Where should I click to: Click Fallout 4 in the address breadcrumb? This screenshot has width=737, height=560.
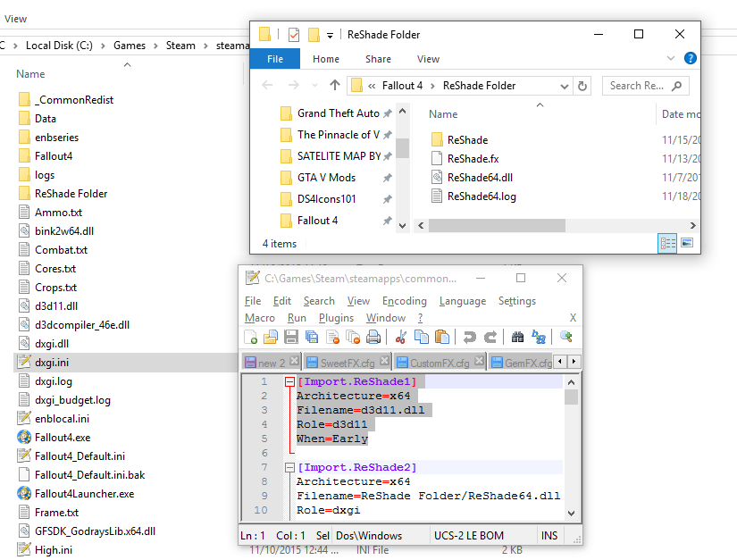point(402,86)
